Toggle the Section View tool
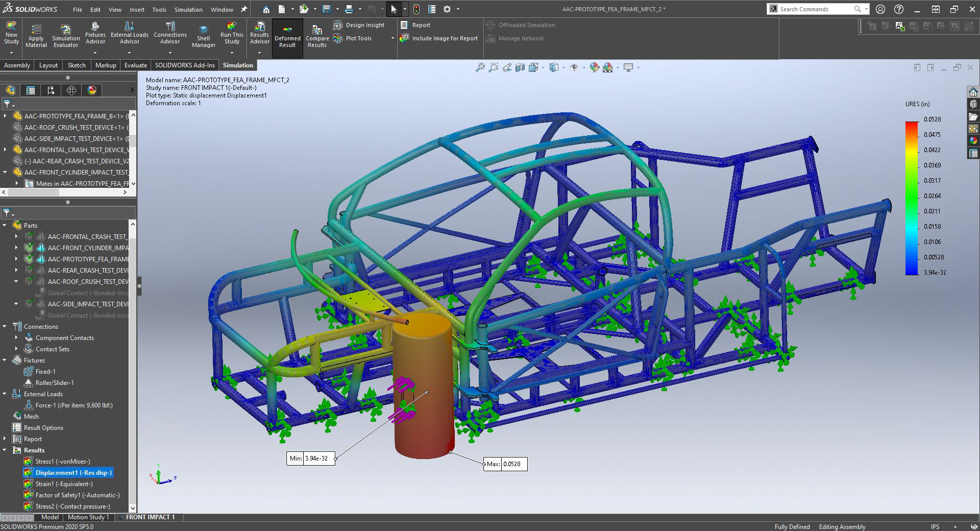 [x=520, y=67]
